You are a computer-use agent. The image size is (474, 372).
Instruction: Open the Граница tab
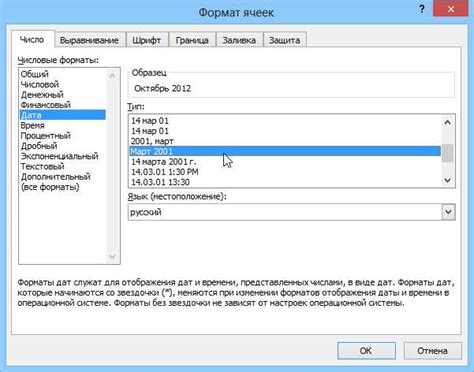click(192, 40)
